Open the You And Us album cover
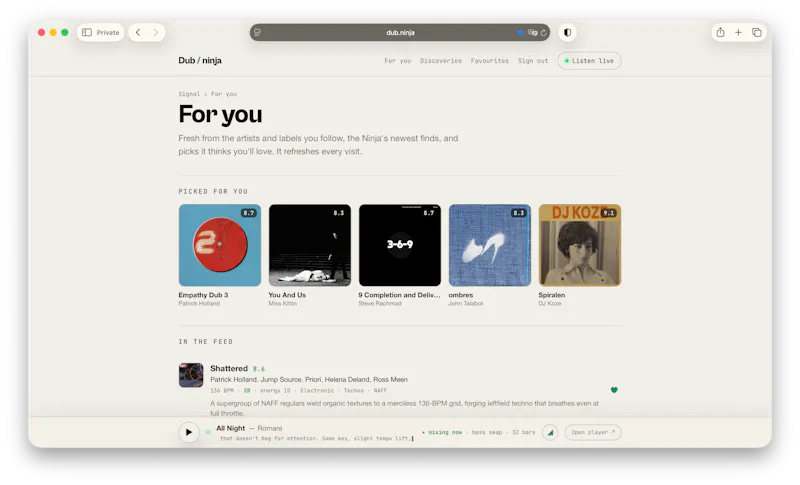This screenshot has height=485, width=800. coord(310,245)
